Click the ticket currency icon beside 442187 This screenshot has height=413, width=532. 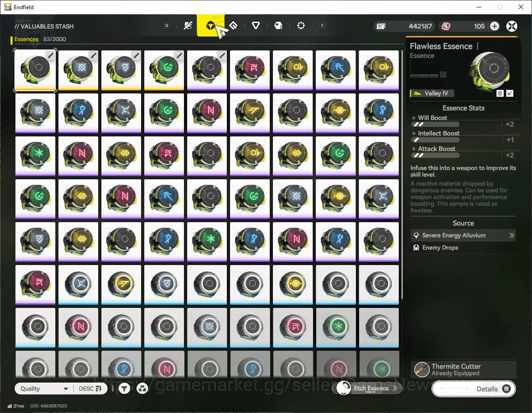pos(381,26)
